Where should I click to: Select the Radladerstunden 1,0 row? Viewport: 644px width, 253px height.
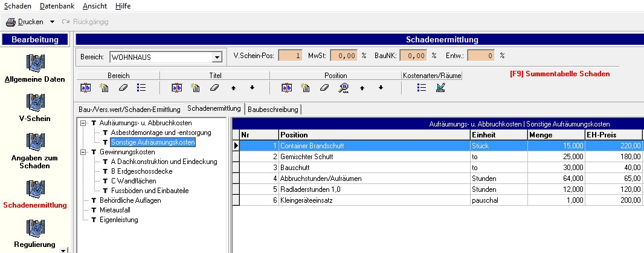point(438,189)
